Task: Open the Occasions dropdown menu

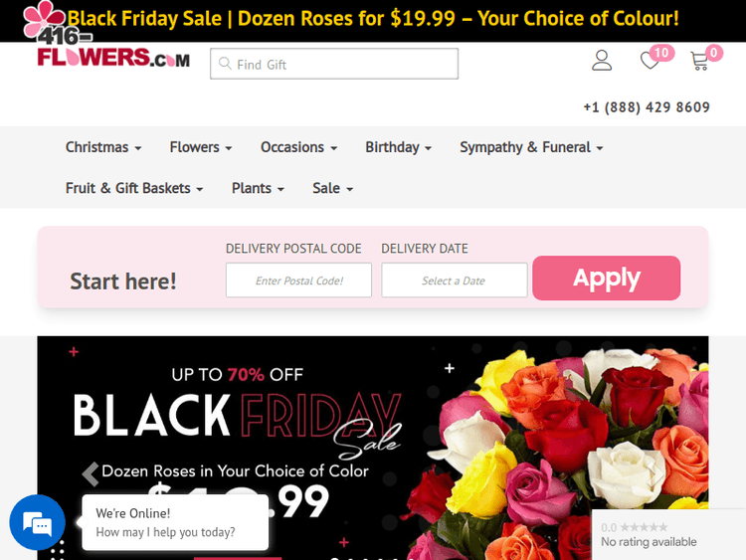Action: coord(298,147)
